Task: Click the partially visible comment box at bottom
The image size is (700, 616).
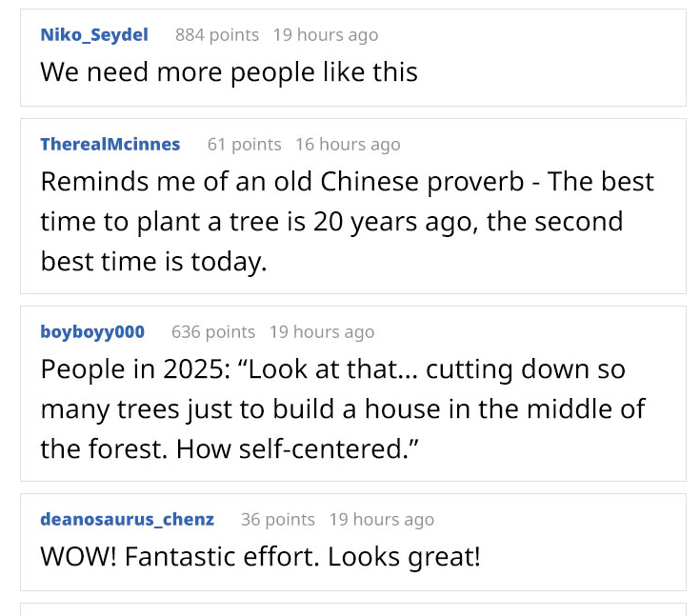Action: pyautogui.click(x=353, y=609)
